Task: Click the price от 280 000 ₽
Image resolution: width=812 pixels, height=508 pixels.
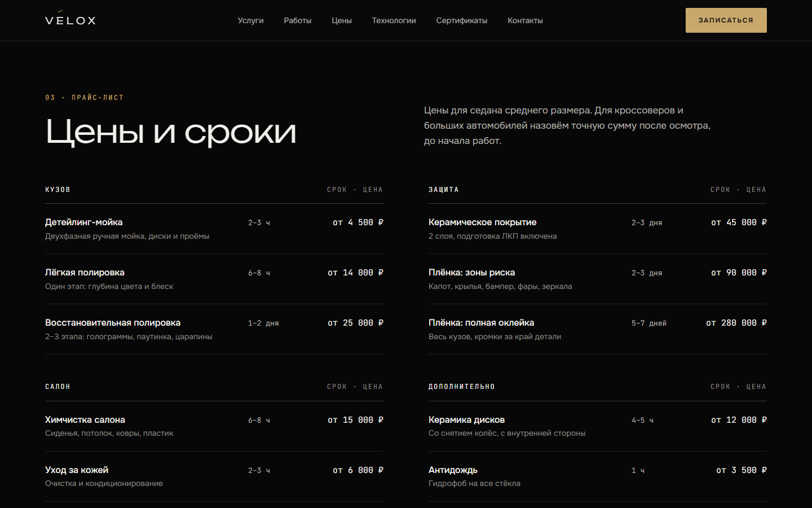Action: coord(736,323)
